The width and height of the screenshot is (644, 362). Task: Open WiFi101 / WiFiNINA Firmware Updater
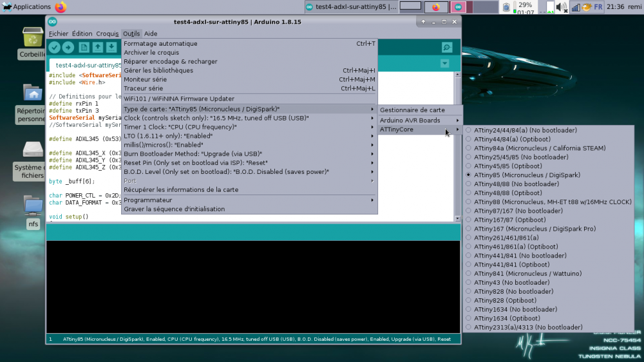[249, 99]
